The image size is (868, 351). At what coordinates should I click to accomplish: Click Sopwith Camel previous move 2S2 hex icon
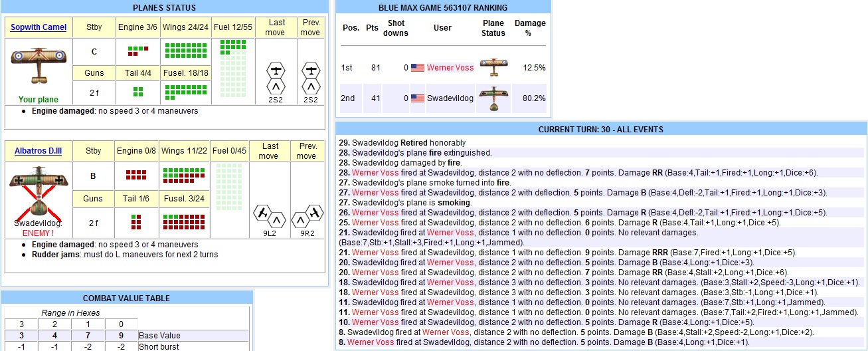point(310,78)
